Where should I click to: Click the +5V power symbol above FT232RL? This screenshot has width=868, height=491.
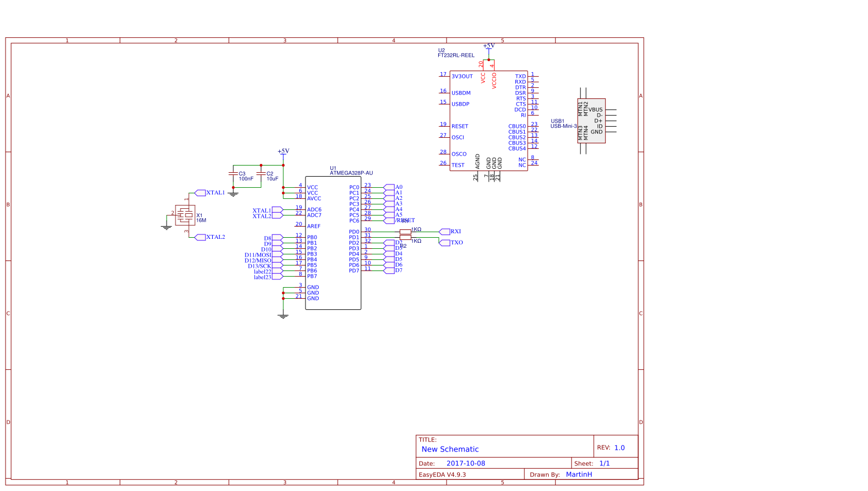489,47
